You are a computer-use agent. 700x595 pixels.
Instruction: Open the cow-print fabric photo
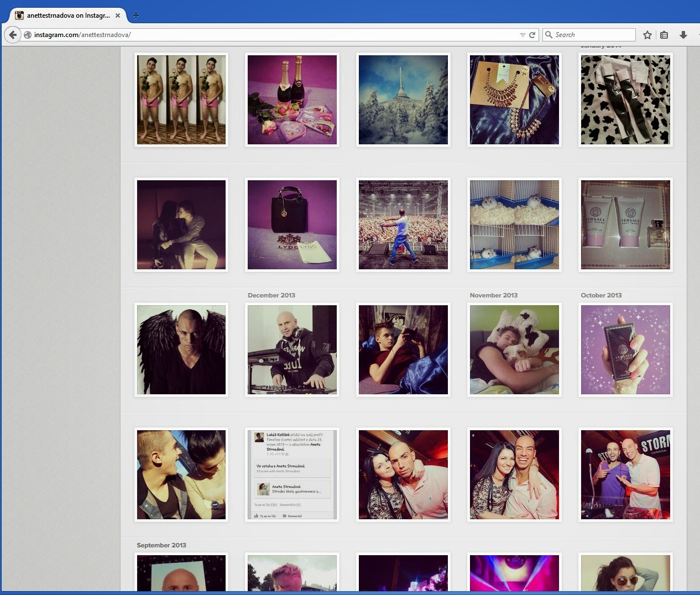point(625,100)
